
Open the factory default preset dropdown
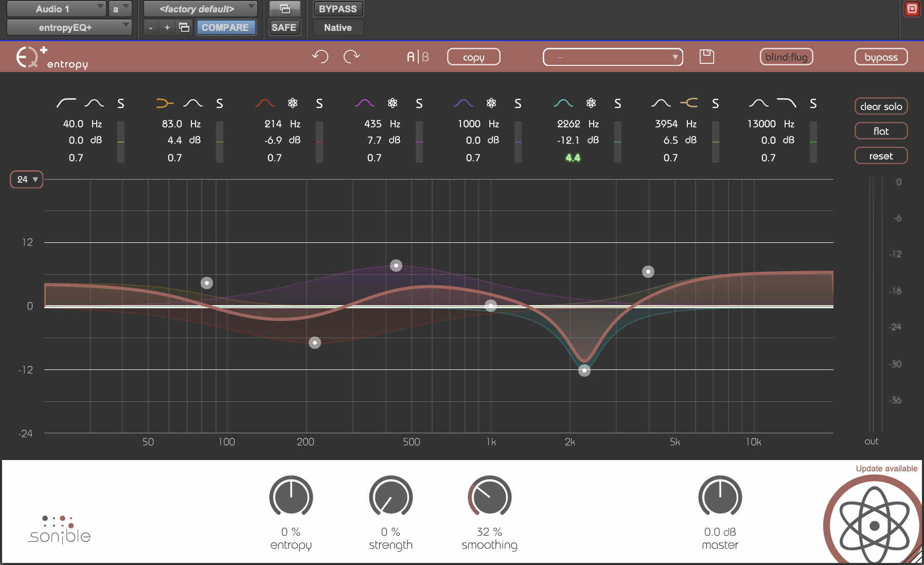pyautogui.click(x=200, y=9)
